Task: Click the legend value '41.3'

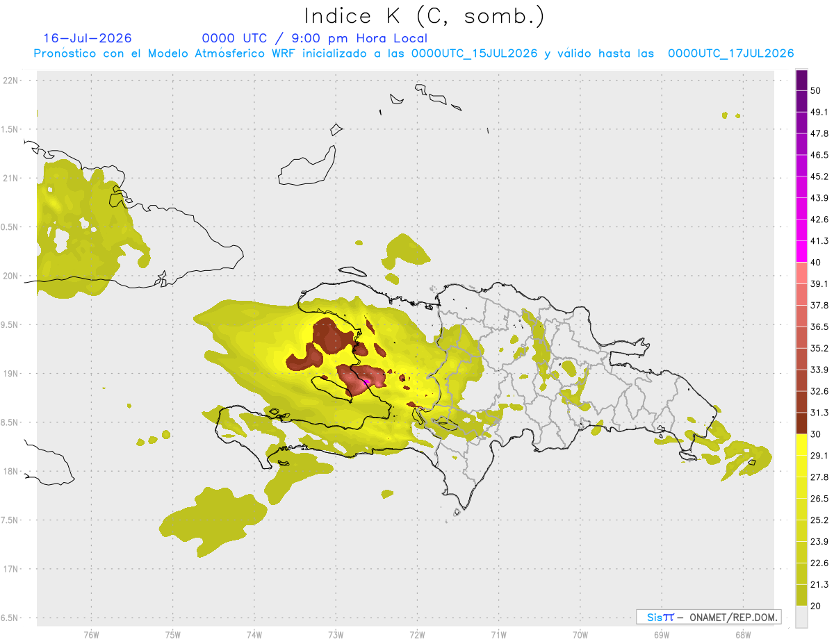Action: click(819, 241)
